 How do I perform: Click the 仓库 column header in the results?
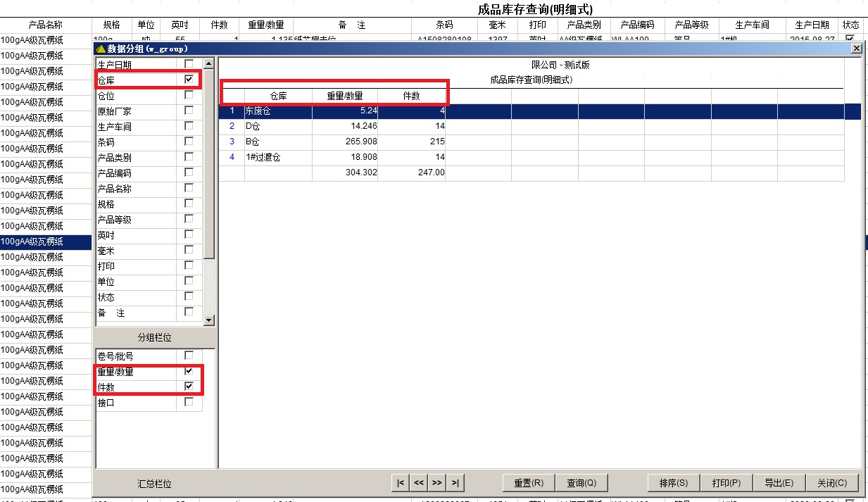(278, 95)
